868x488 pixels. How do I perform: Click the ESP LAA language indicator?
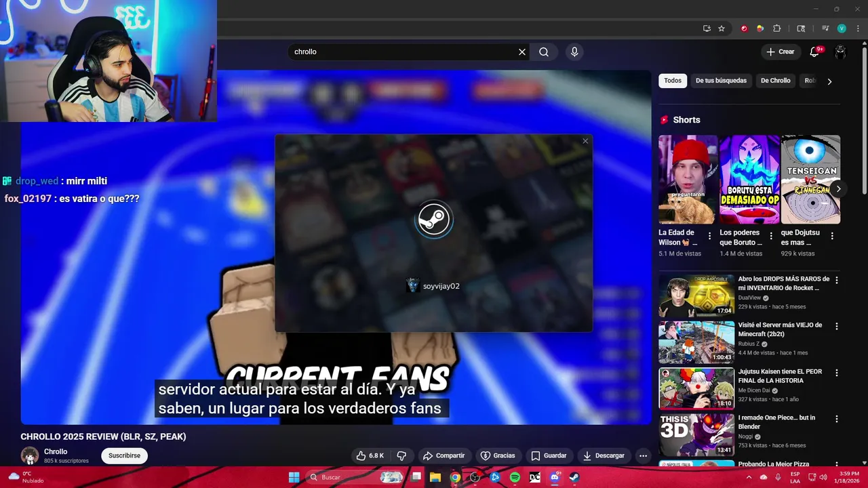pos(795,477)
